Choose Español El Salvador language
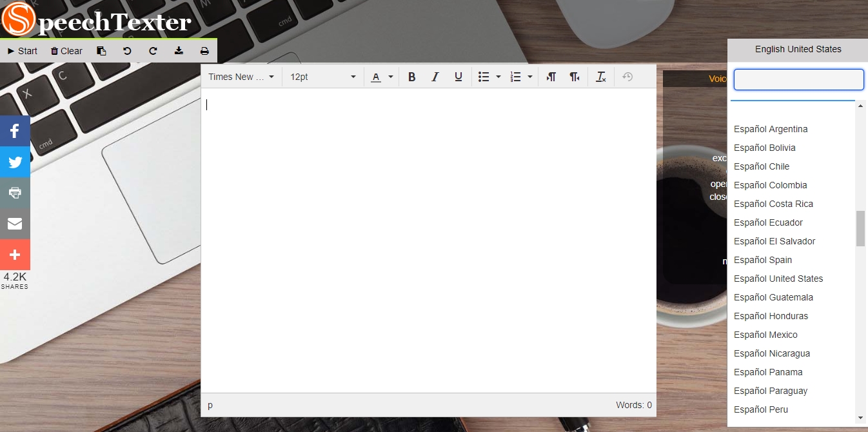Viewport: 868px width, 432px height. point(774,241)
